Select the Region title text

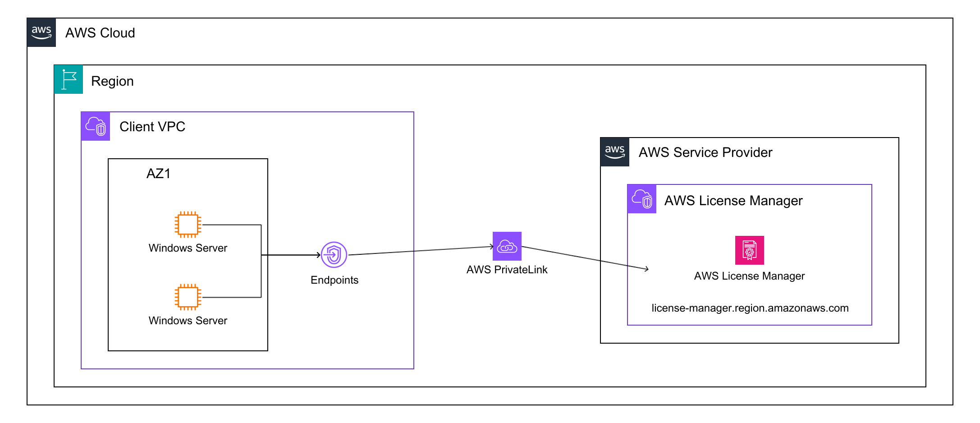[112, 81]
